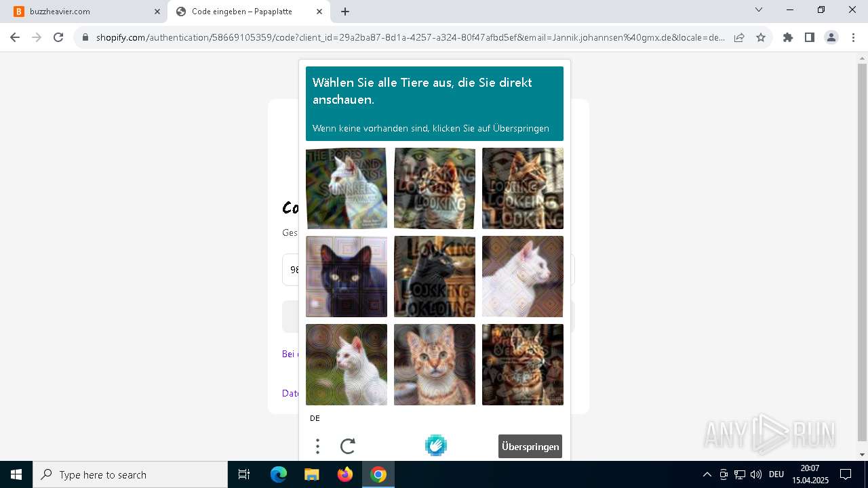Click the hCaptcha hand logo
This screenshot has height=488, width=868.
435,445
